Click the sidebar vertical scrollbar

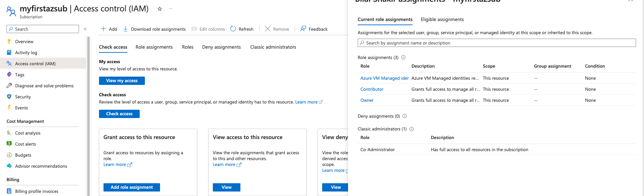pyautogui.click(x=88, y=116)
